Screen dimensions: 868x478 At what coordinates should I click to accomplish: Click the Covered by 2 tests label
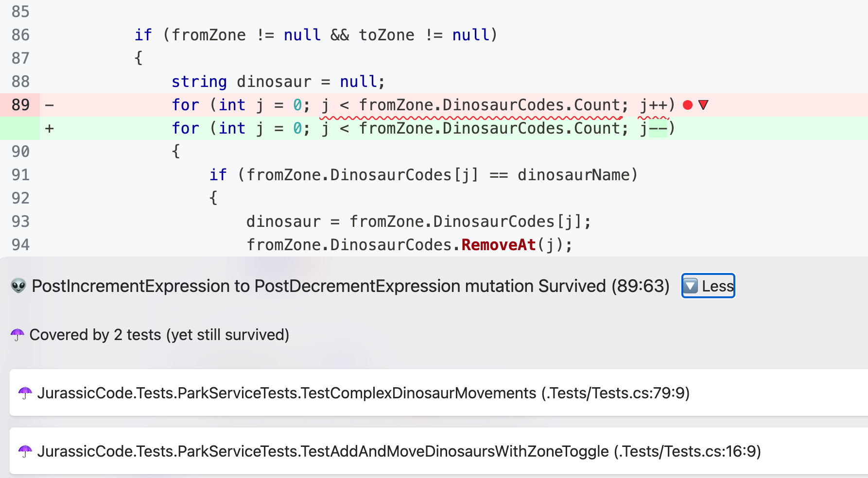point(159,335)
